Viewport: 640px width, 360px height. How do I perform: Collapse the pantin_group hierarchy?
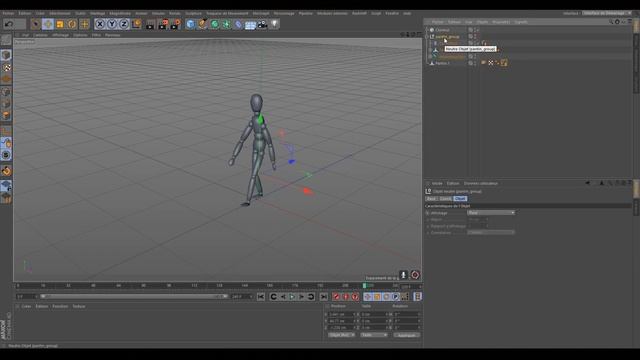[427, 36]
